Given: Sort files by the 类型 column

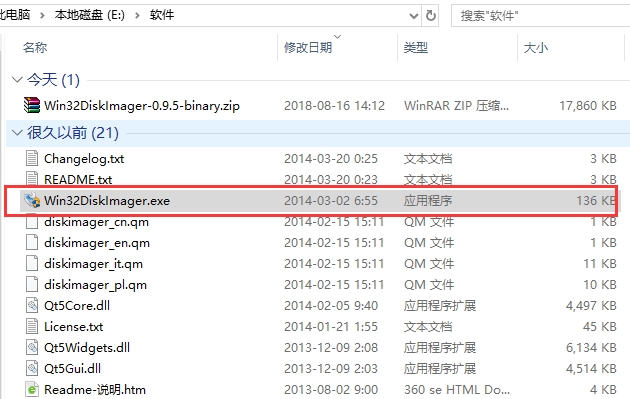Looking at the screenshot, I should click(x=416, y=47).
